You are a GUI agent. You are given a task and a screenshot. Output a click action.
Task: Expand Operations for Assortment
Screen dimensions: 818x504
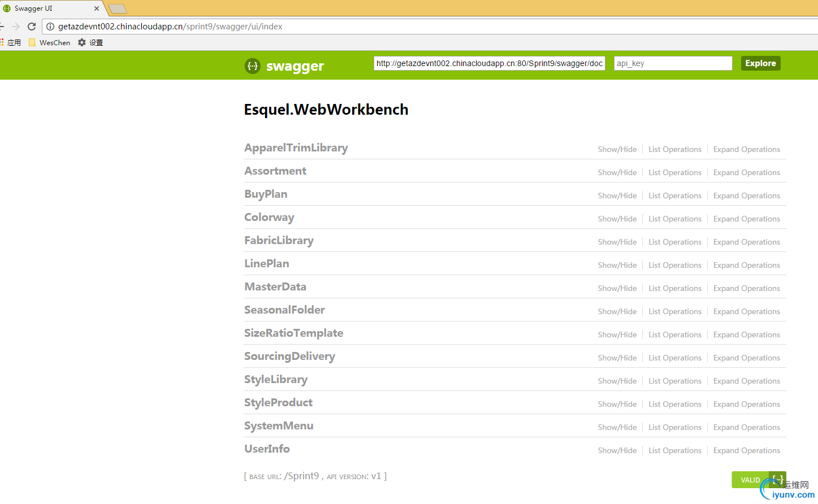747,172
